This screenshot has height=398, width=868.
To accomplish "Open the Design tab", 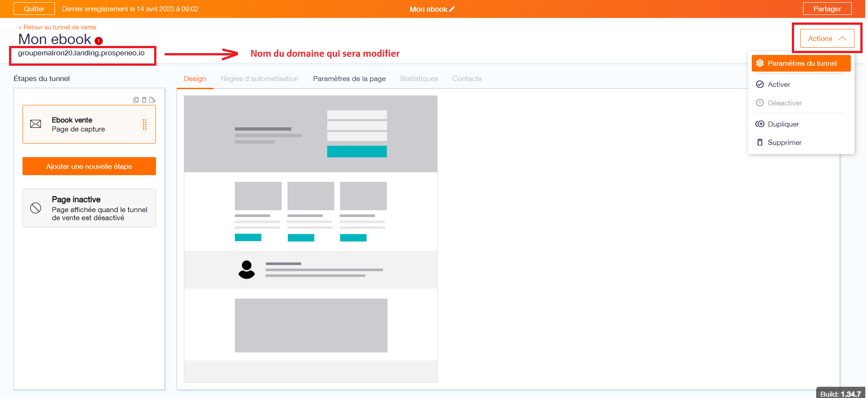I will tap(195, 79).
